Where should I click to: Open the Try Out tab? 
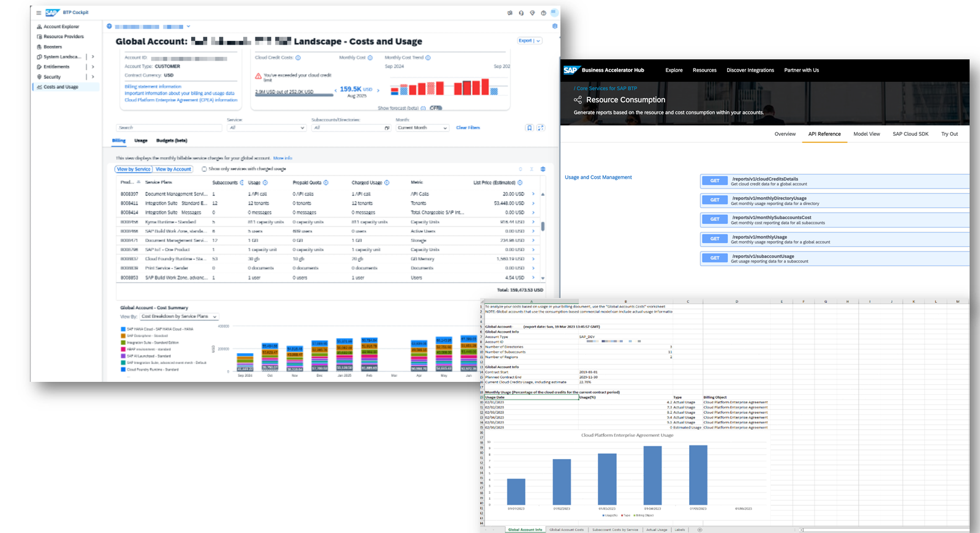click(x=949, y=134)
